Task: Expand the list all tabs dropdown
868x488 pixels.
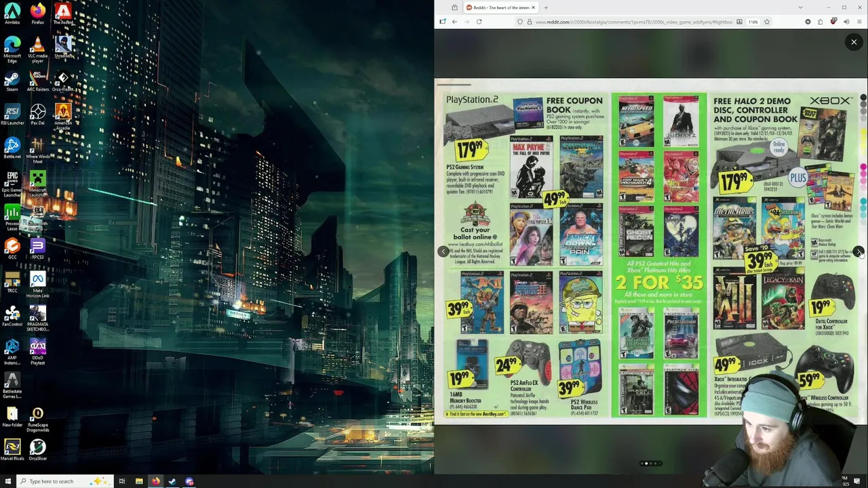Action: coord(800,7)
